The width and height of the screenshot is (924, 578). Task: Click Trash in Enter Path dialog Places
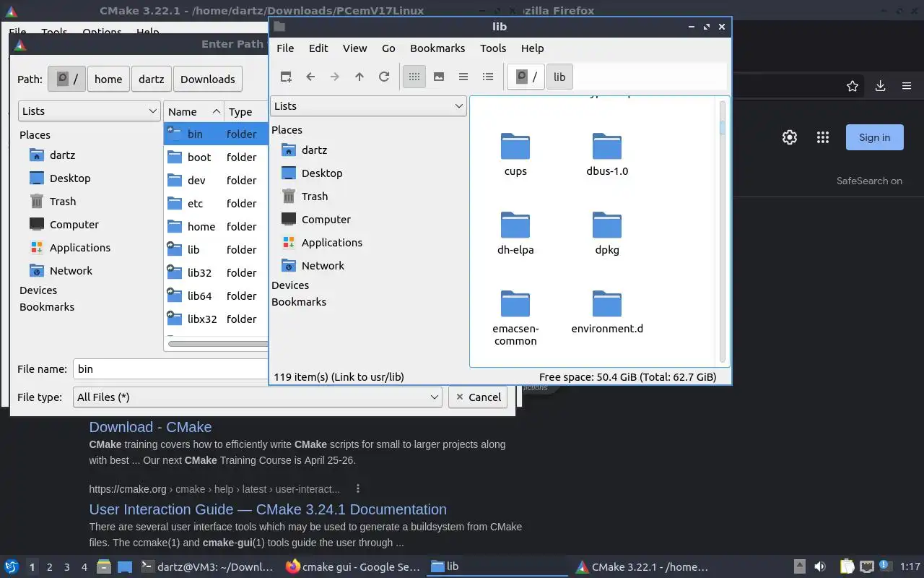(x=63, y=202)
